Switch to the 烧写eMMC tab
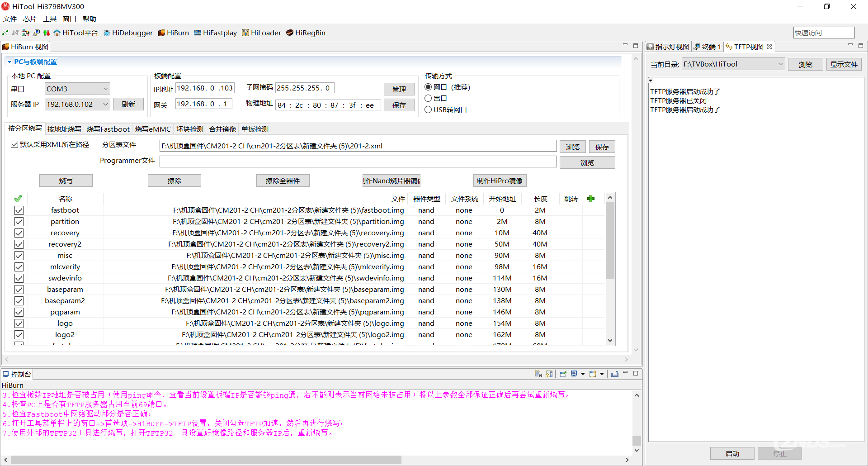The height and width of the screenshot is (466, 868). click(153, 129)
